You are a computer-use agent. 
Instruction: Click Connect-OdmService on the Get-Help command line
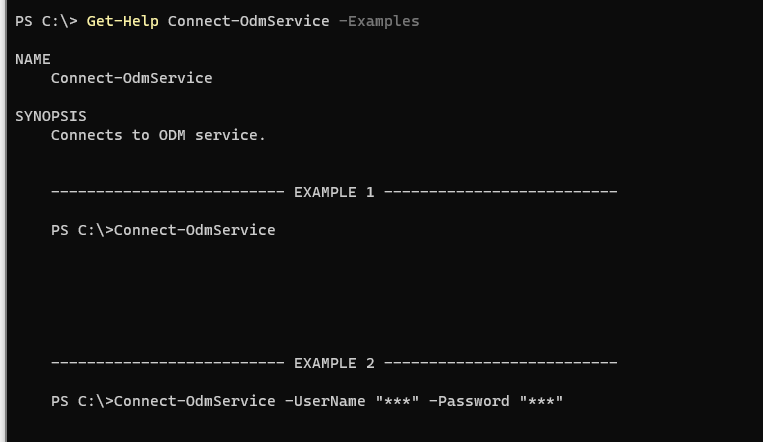click(x=248, y=21)
